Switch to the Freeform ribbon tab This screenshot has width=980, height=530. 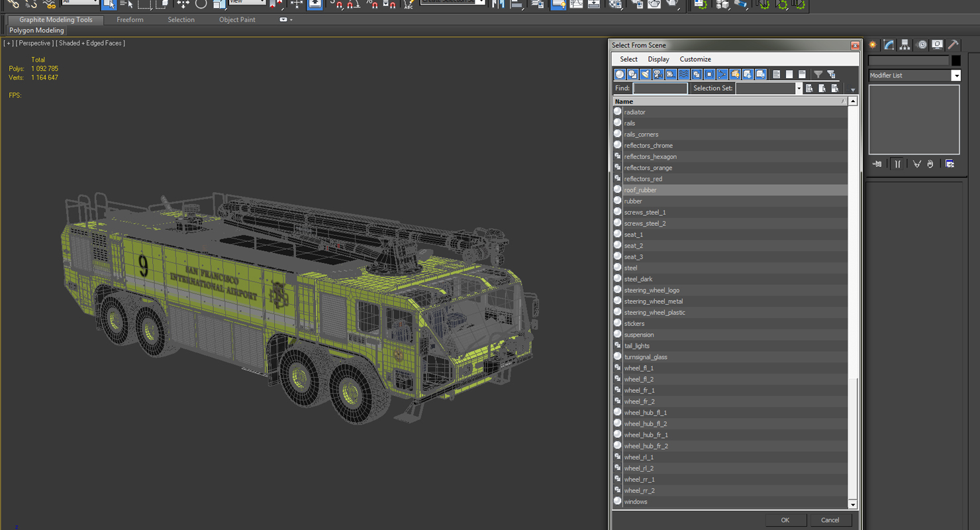pos(130,20)
